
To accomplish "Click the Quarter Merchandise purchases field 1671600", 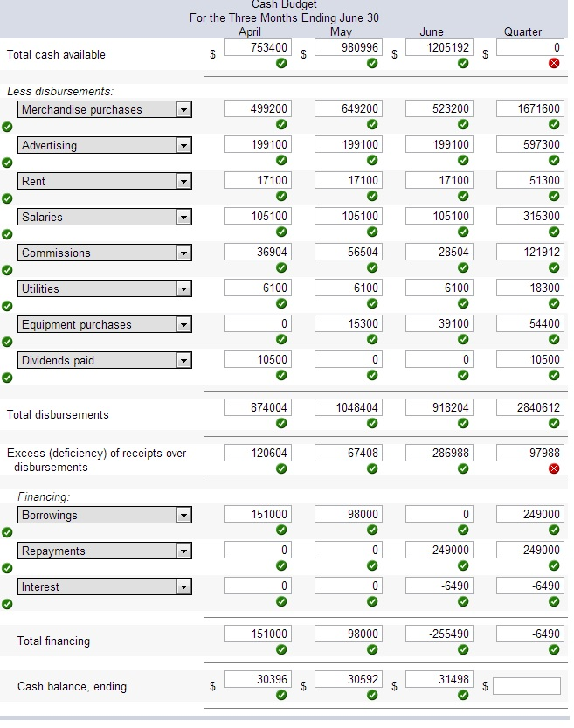I will [x=530, y=108].
